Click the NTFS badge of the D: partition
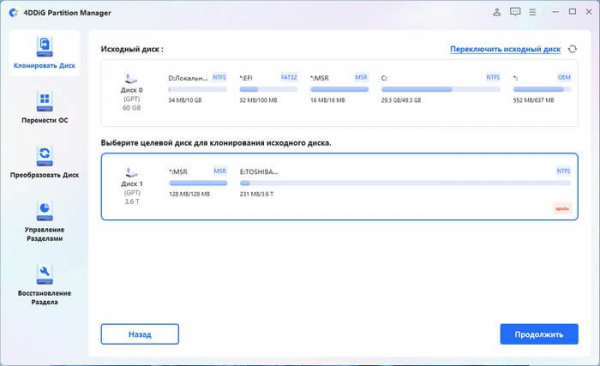The width and height of the screenshot is (600, 366). 219,77
